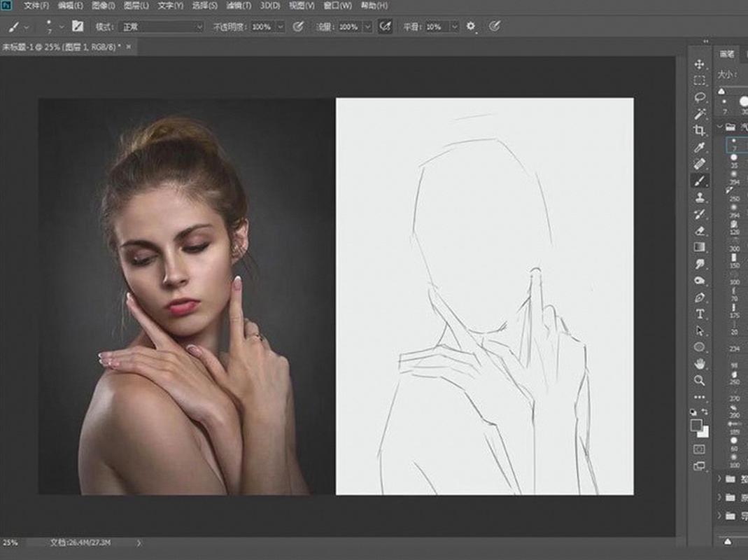The image size is (748, 560).
Task: Close the 未标题-1 document tab
Action: pos(128,46)
